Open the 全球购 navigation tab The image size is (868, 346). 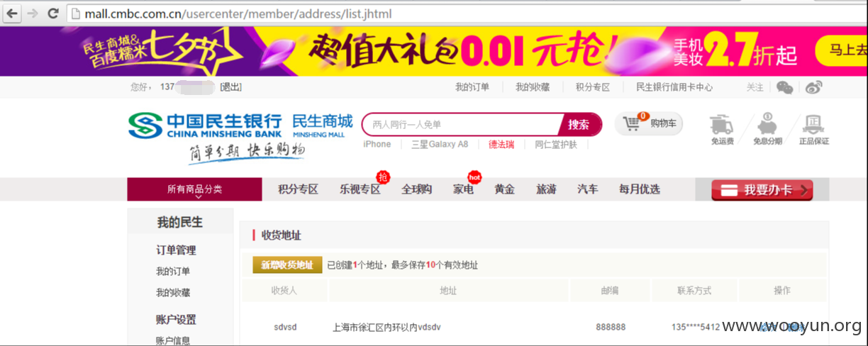pos(417,189)
